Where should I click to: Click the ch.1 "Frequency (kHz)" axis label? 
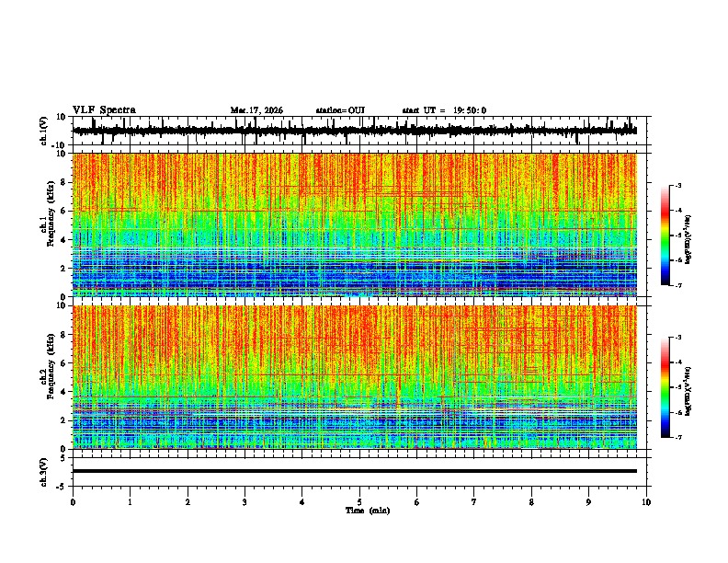(51, 213)
